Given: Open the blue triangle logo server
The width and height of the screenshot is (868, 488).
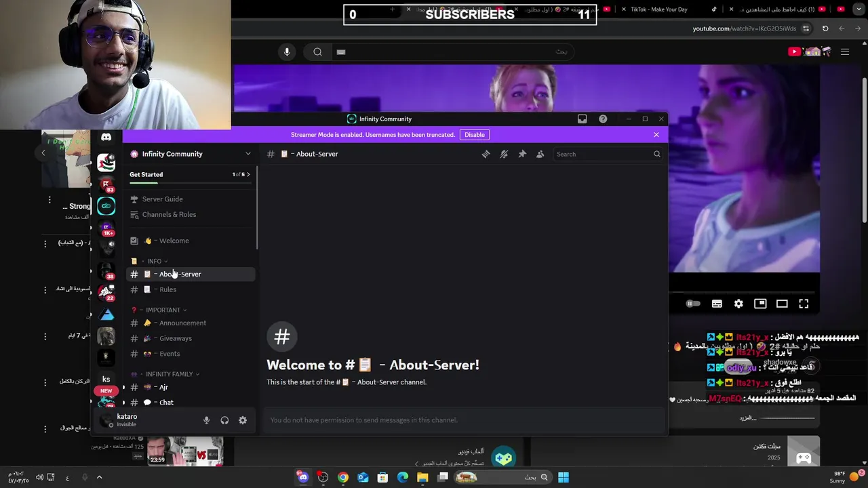Looking at the screenshot, I should (x=106, y=314).
